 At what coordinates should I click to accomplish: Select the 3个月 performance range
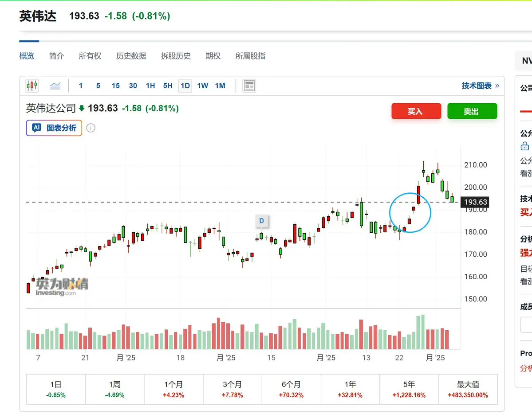tap(233, 390)
